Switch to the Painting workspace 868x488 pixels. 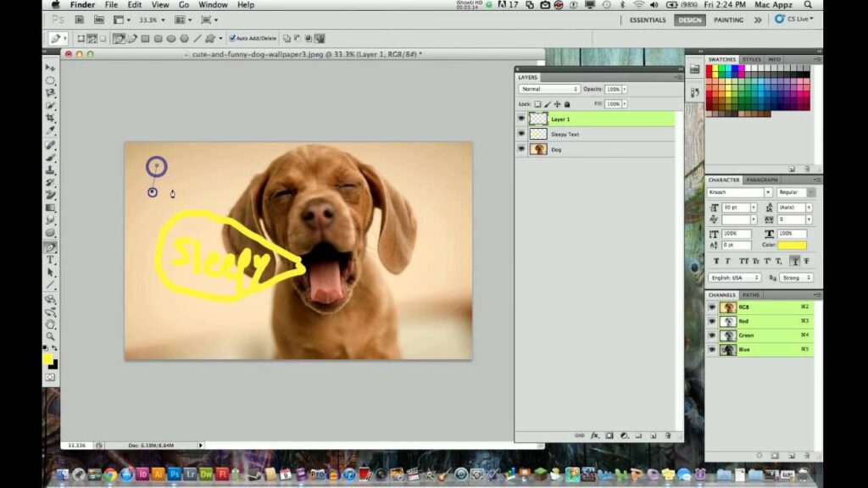pos(728,20)
